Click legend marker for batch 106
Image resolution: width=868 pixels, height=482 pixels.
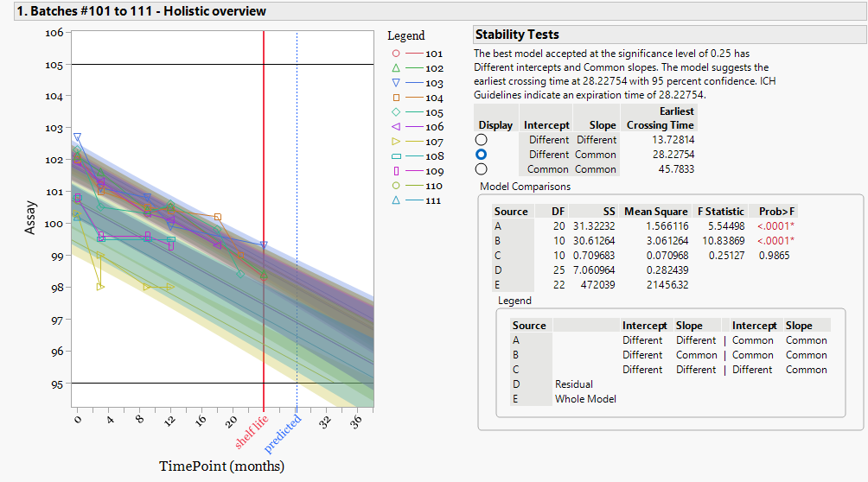coord(396,127)
